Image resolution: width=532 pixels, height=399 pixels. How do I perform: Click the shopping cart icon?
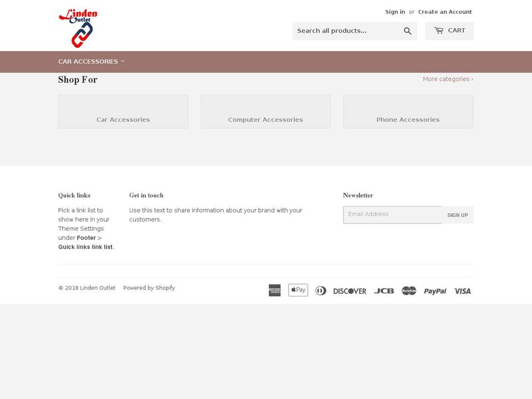439,30
